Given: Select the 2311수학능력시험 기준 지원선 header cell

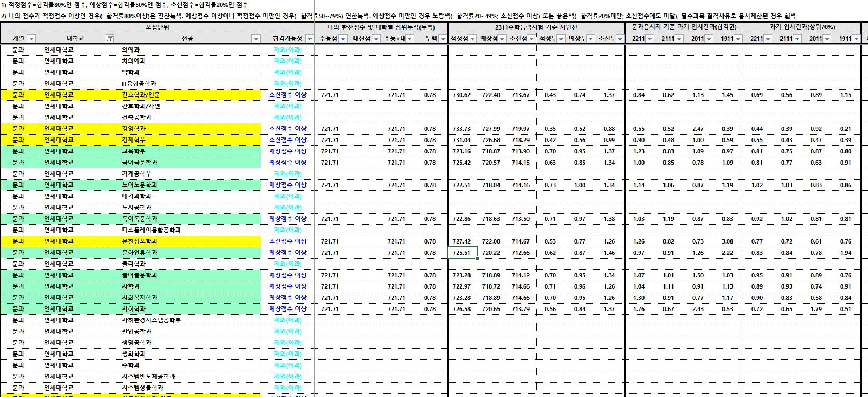Looking at the screenshot, I should [536, 27].
